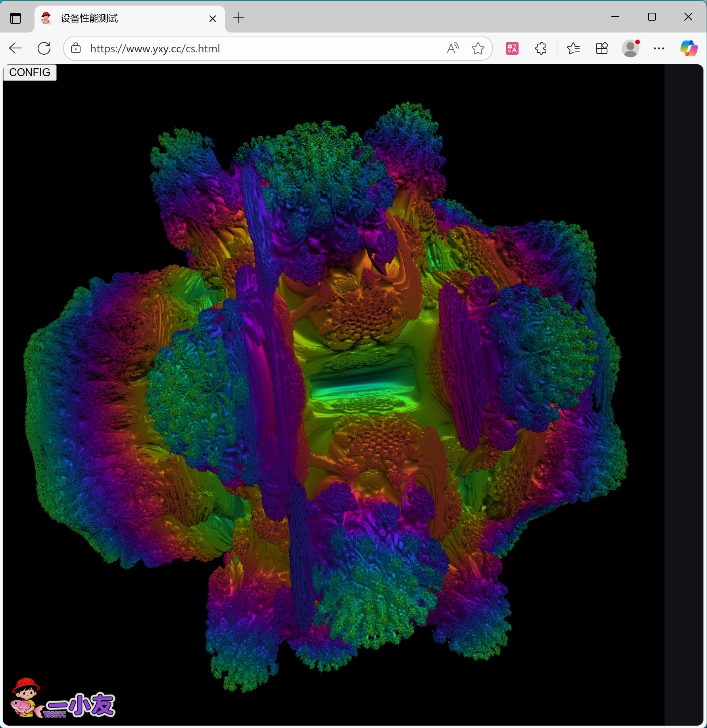Launch the Copilot sidebar
This screenshot has width=707, height=728.
[x=689, y=48]
